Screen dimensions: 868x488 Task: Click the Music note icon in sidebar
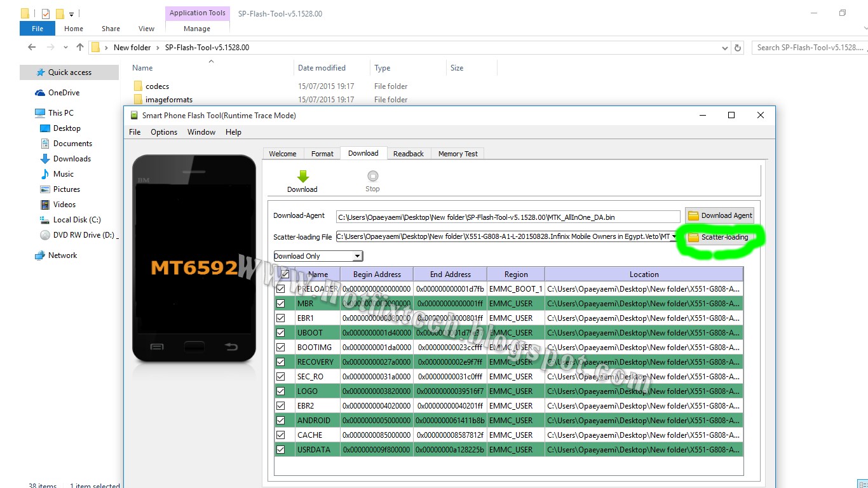[x=45, y=174]
